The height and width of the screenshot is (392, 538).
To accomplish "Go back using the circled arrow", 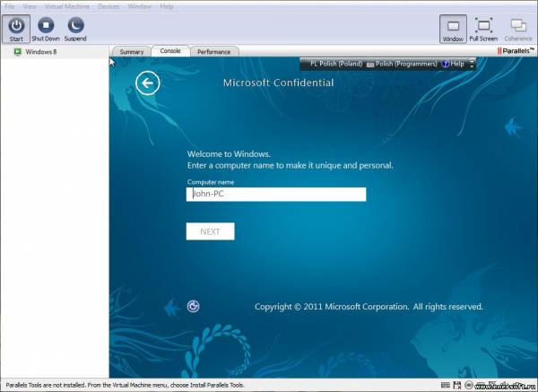I will click(148, 83).
